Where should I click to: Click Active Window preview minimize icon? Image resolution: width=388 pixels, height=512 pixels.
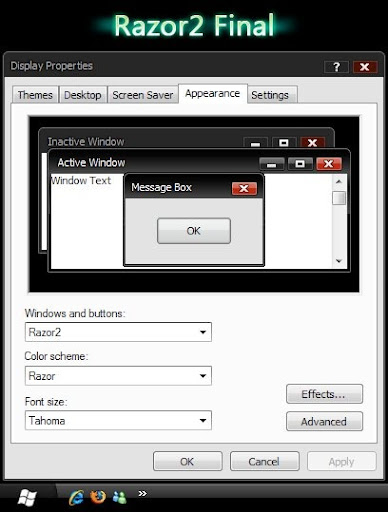pos(272,164)
